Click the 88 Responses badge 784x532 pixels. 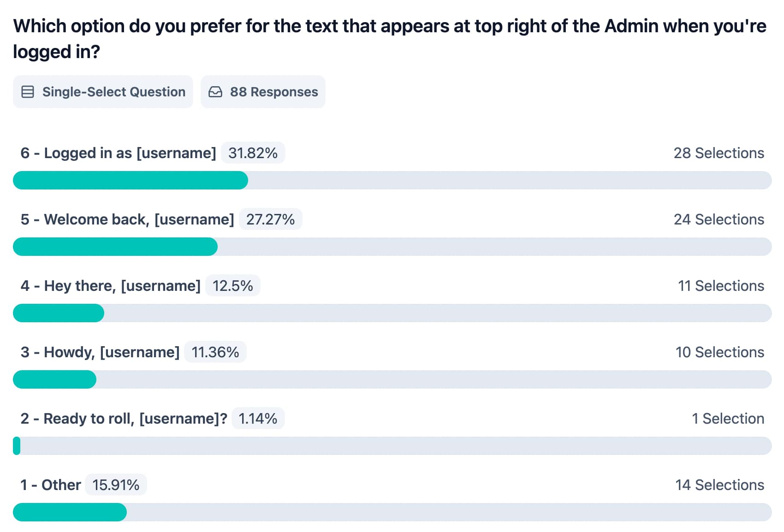pos(263,92)
